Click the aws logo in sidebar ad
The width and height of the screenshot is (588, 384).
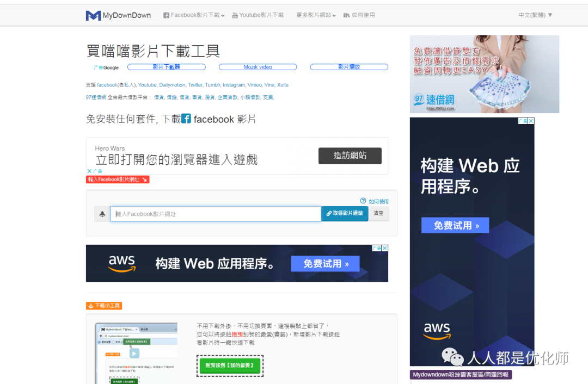pyautogui.click(x=437, y=331)
